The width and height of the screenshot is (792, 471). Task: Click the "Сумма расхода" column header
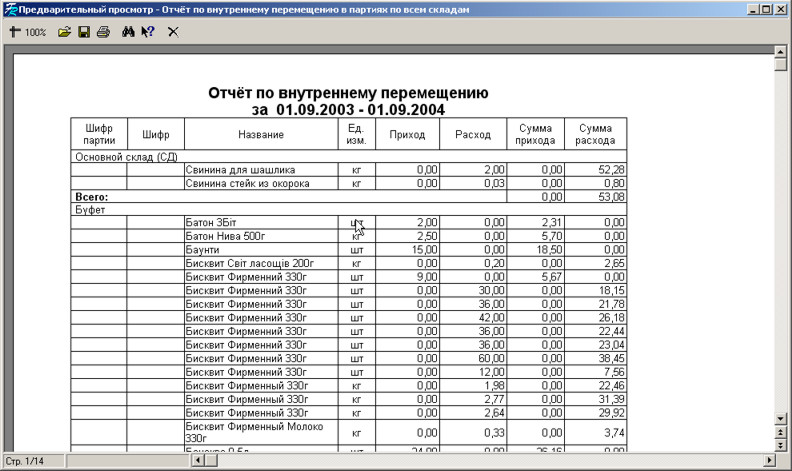coord(596,135)
